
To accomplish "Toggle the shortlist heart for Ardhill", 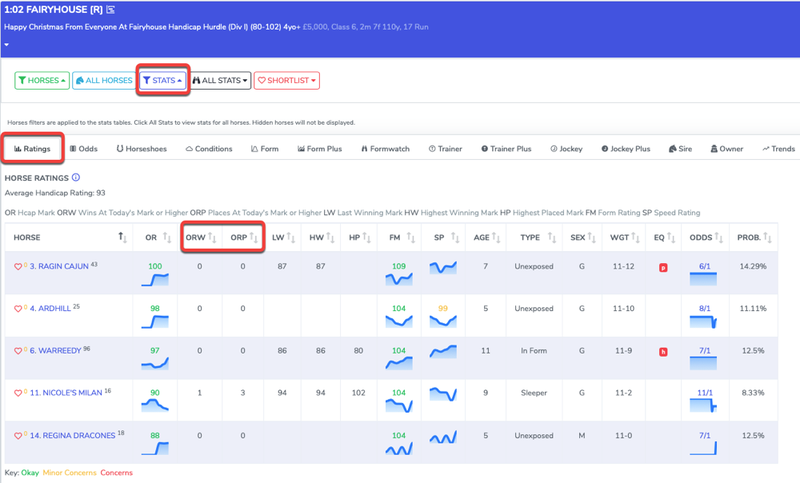I will coord(17,309).
